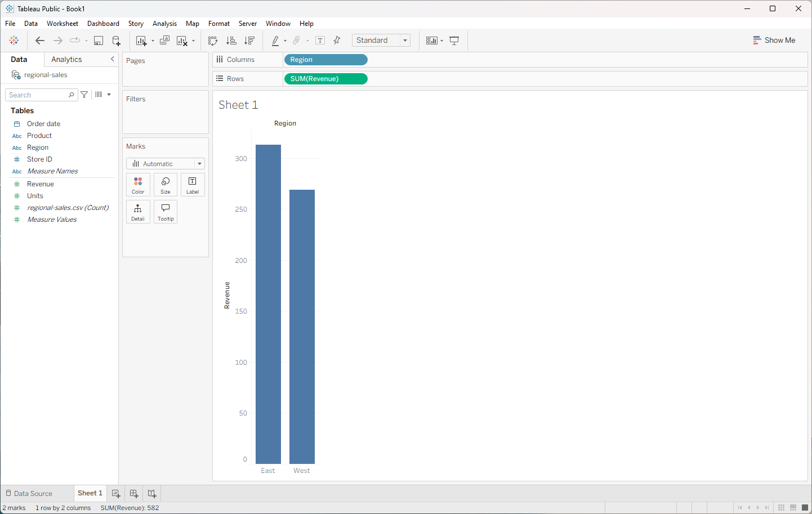Click the Revenue axis label
This screenshot has width=812, height=514.
point(227,295)
